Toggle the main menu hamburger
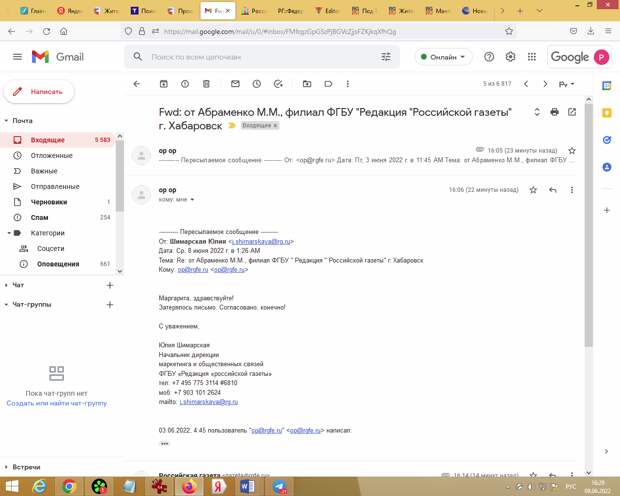 [x=17, y=57]
